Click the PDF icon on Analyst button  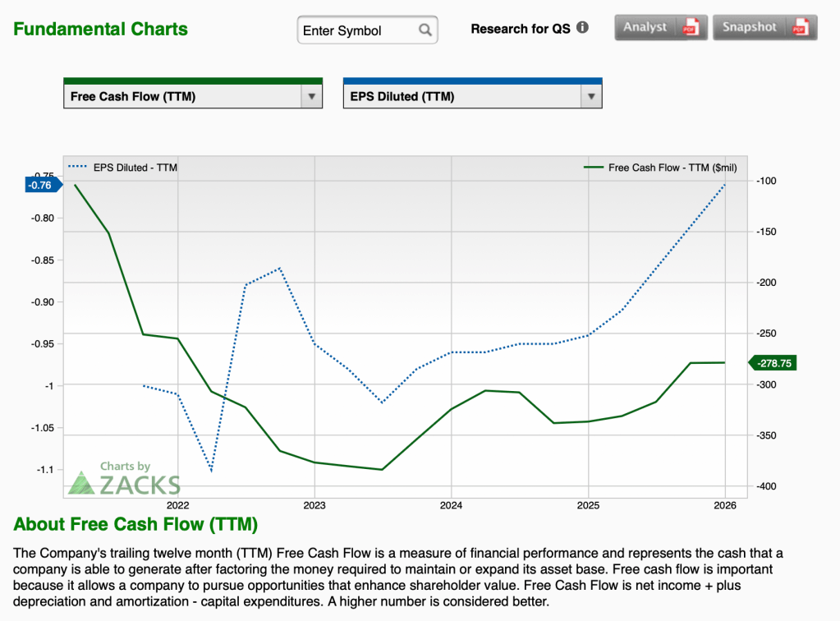(x=690, y=28)
